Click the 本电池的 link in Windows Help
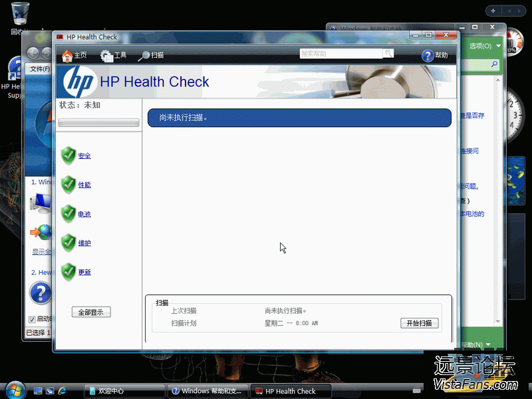This screenshot has height=399, width=532. pos(472,213)
